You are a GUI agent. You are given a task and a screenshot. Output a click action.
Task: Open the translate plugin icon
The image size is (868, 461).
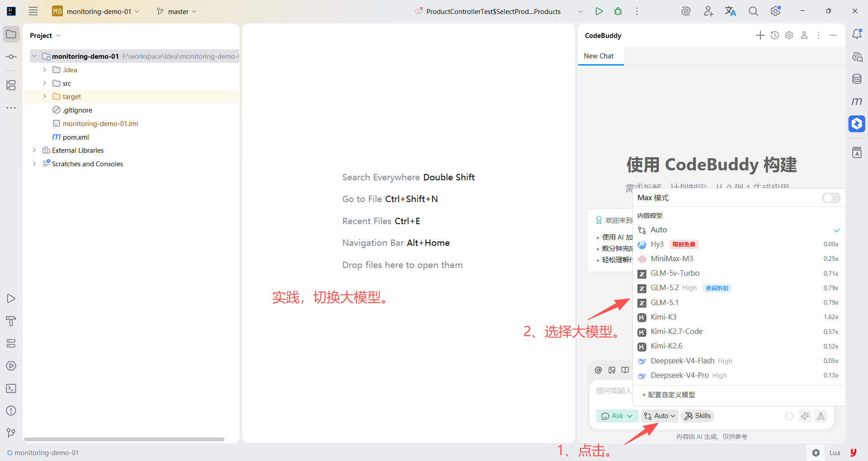click(x=731, y=11)
